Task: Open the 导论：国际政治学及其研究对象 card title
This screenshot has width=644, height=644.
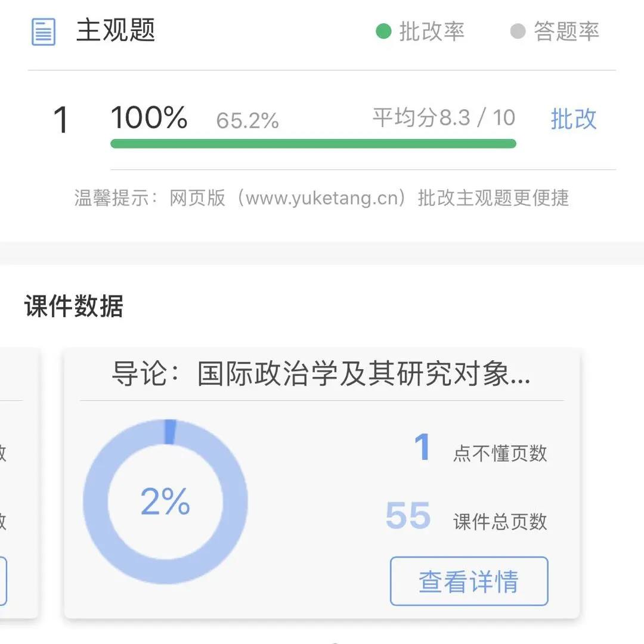Action: [x=321, y=374]
